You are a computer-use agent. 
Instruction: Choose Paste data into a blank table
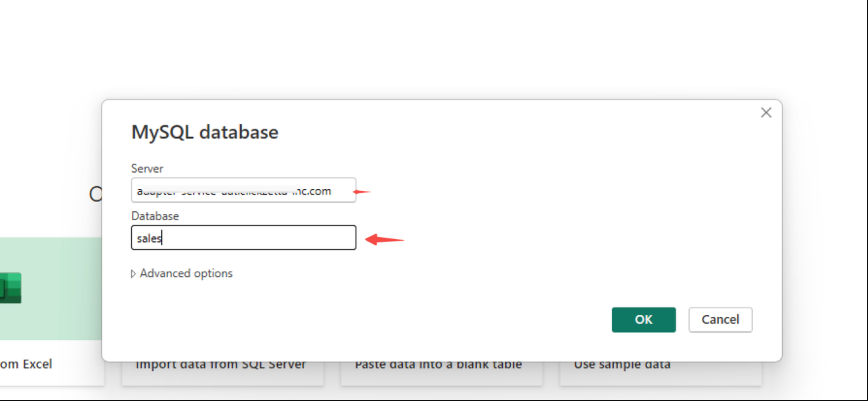(x=438, y=366)
